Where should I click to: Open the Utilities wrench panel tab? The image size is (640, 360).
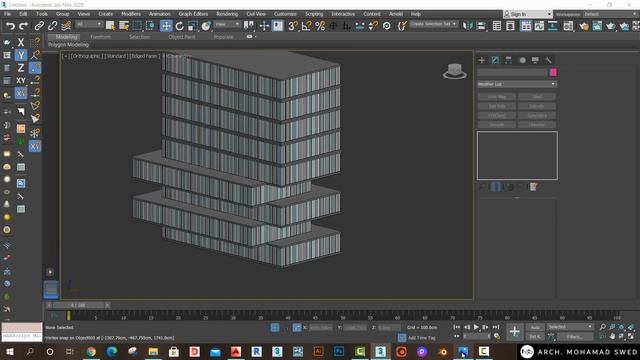(548, 60)
